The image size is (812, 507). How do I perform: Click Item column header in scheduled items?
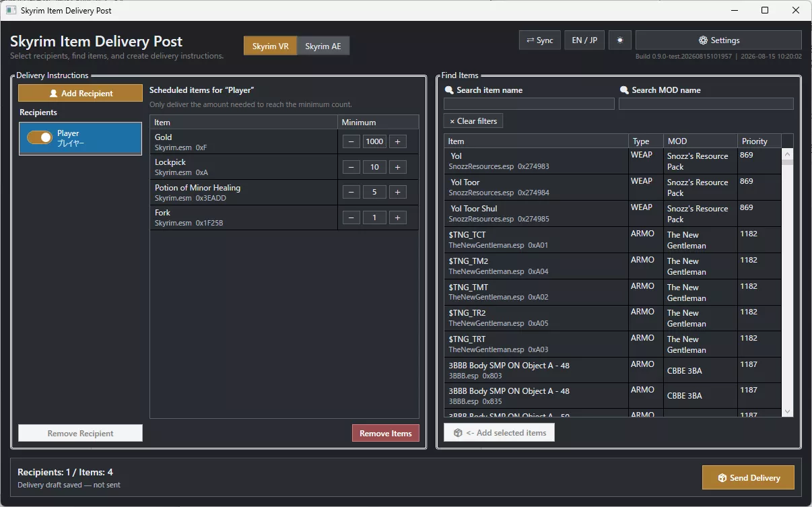(244, 122)
